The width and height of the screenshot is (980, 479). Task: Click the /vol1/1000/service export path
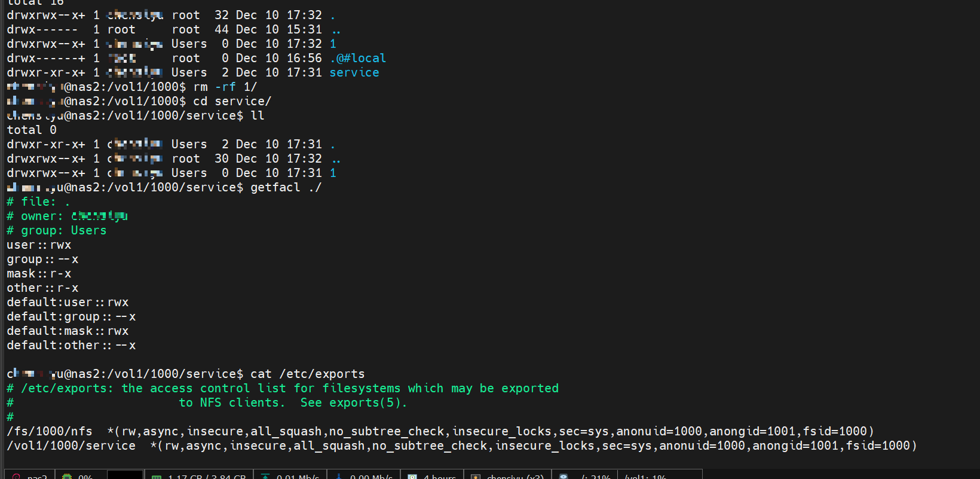(x=71, y=446)
